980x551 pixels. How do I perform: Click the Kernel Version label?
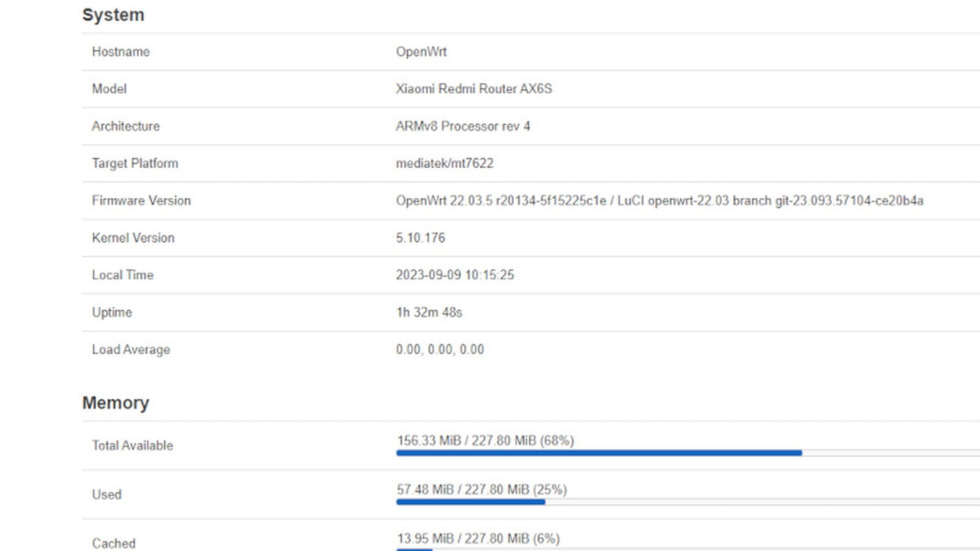pos(133,238)
